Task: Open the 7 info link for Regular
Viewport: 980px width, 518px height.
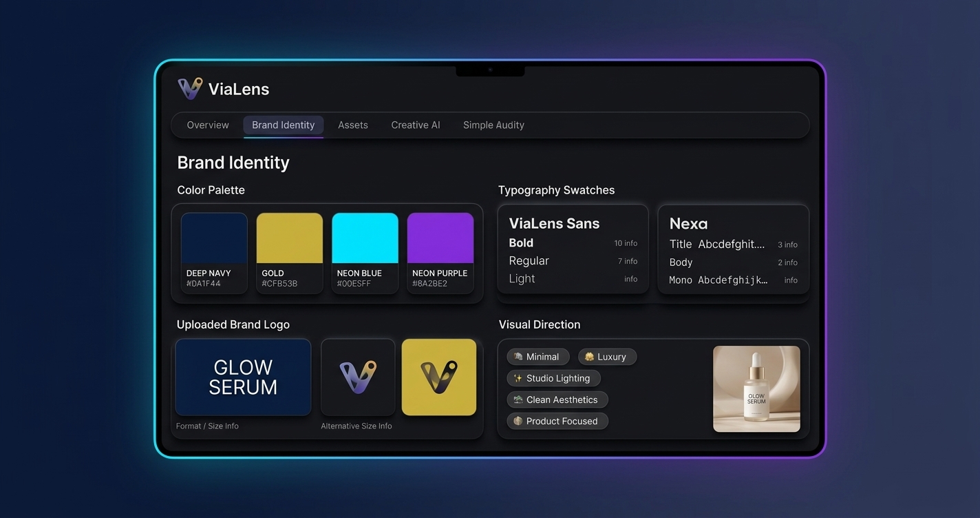Action: click(628, 261)
